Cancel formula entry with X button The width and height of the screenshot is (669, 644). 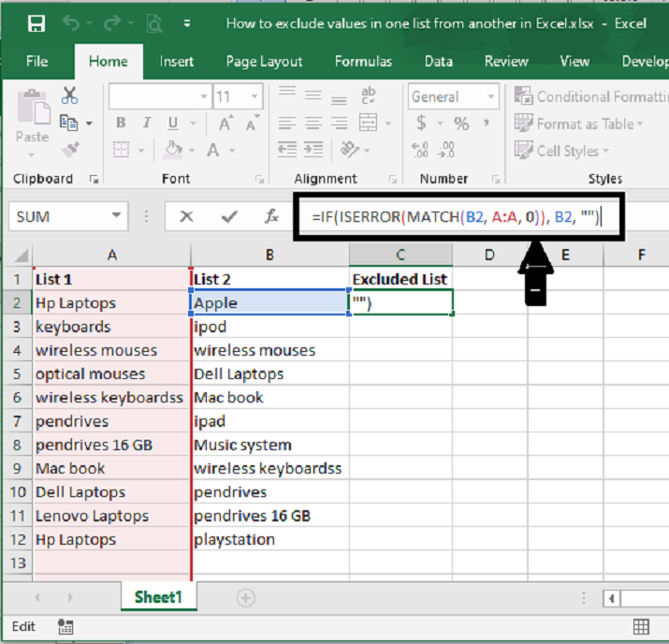coord(186,216)
